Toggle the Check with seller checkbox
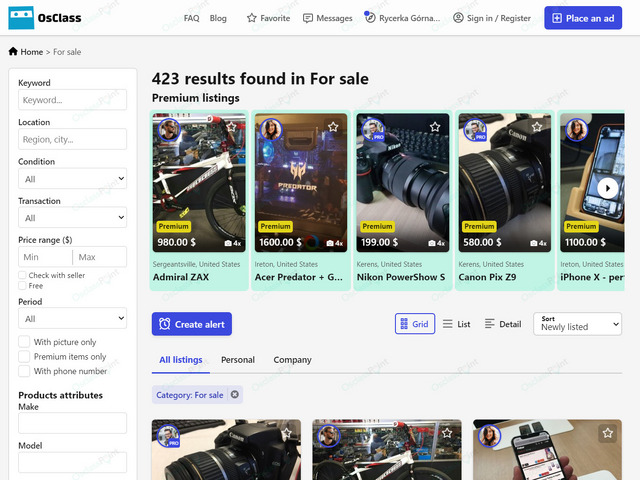Image resolution: width=640 pixels, height=480 pixels. click(x=22, y=275)
